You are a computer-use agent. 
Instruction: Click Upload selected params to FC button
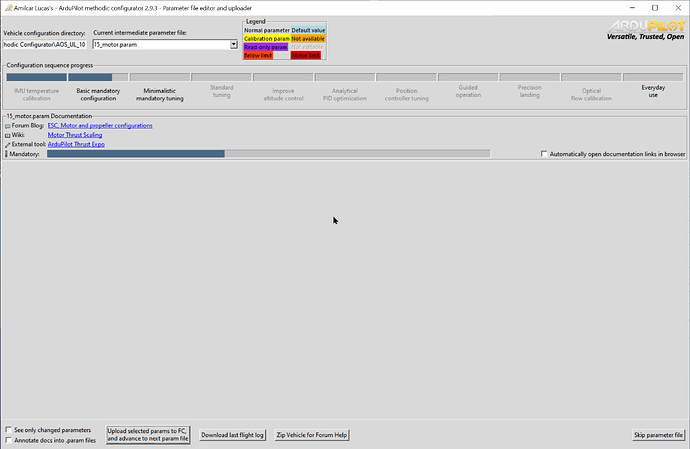point(149,435)
